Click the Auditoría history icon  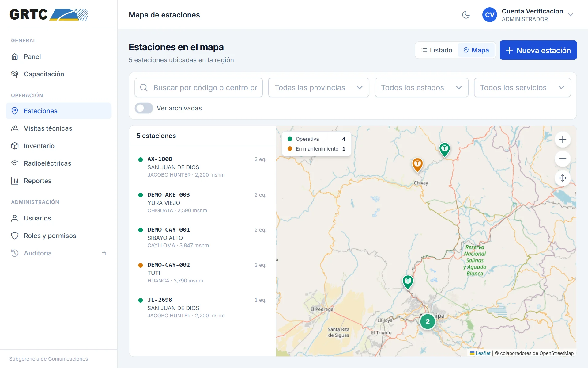[x=15, y=253]
